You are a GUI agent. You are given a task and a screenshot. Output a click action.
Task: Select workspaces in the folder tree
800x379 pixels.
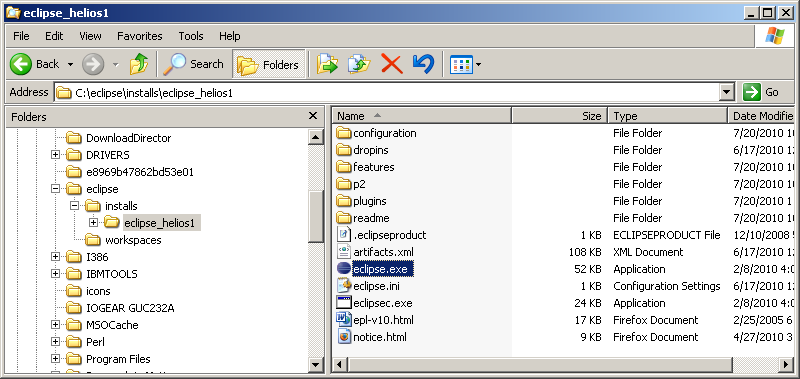pyautogui.click(x=133, y=240)
